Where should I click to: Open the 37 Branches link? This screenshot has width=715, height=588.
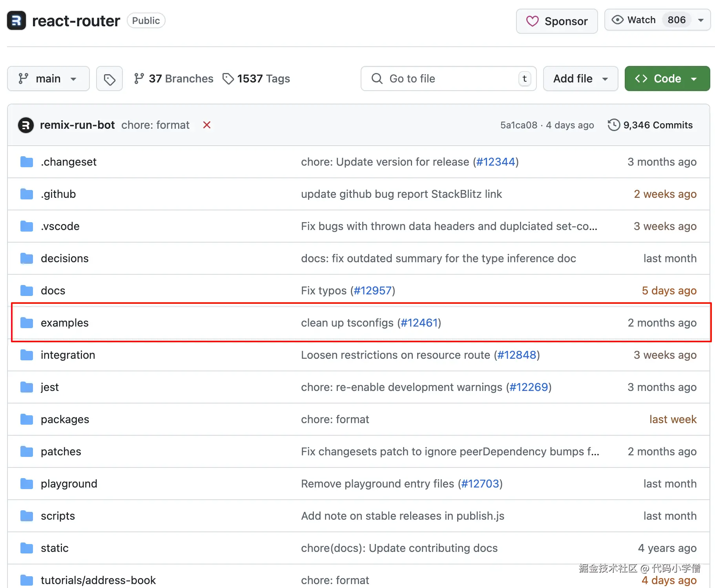[x=173, y=79]
